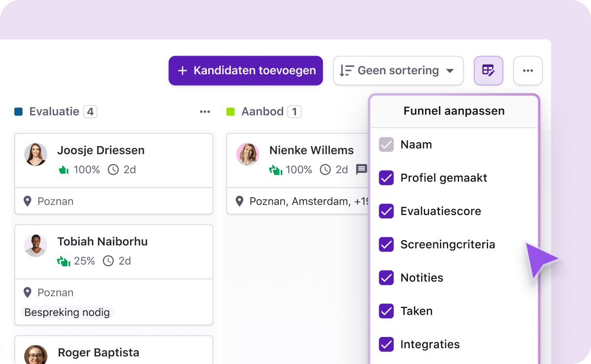Click the location pin on Tobiah Naiborhu's card
Screen dimensions: 591x364
coord(28,293)
